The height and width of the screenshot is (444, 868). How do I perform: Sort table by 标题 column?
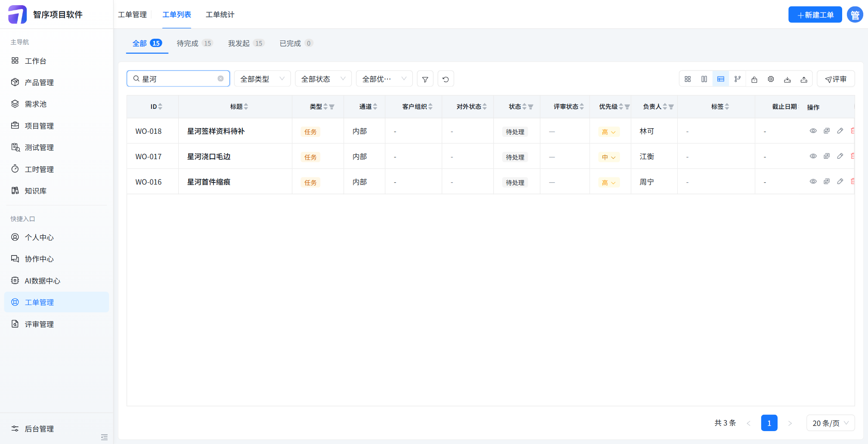point(246,107)
